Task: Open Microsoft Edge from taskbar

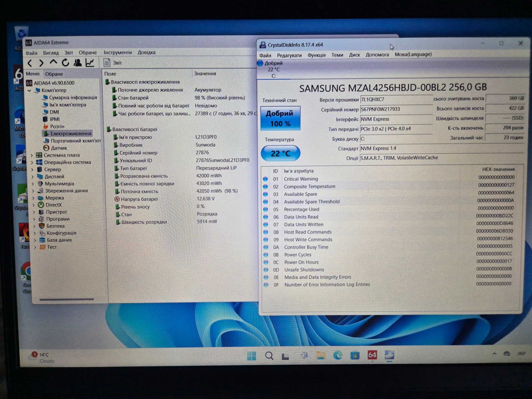Action: click(x=338, y=355)
